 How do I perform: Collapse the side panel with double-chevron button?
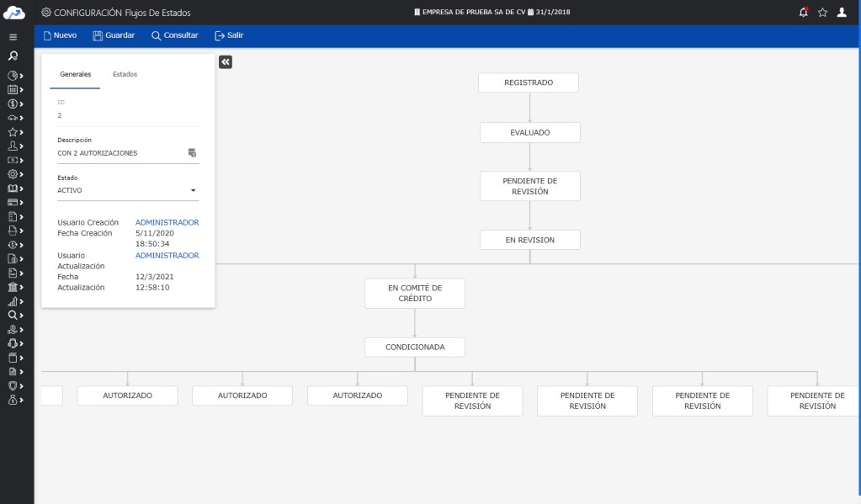[226, 61]
